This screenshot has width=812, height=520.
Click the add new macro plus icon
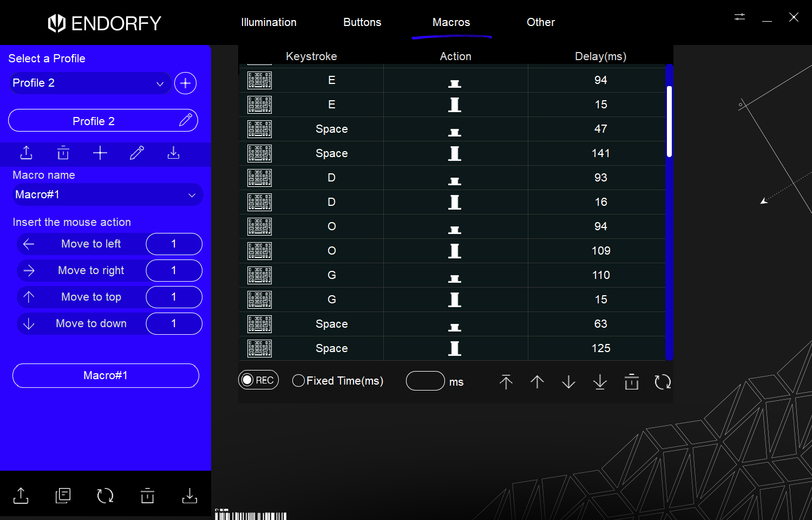(x=100, y=153)
